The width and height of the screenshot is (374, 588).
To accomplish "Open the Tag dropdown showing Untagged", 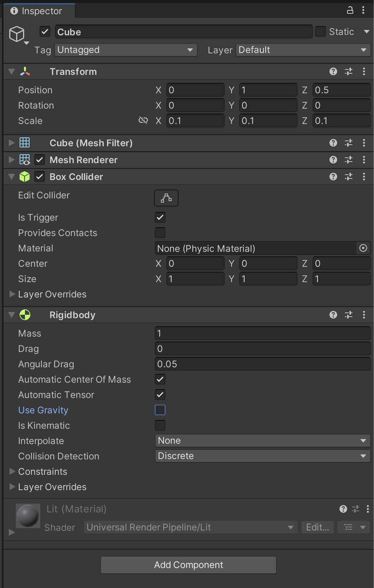I will 126,50.
